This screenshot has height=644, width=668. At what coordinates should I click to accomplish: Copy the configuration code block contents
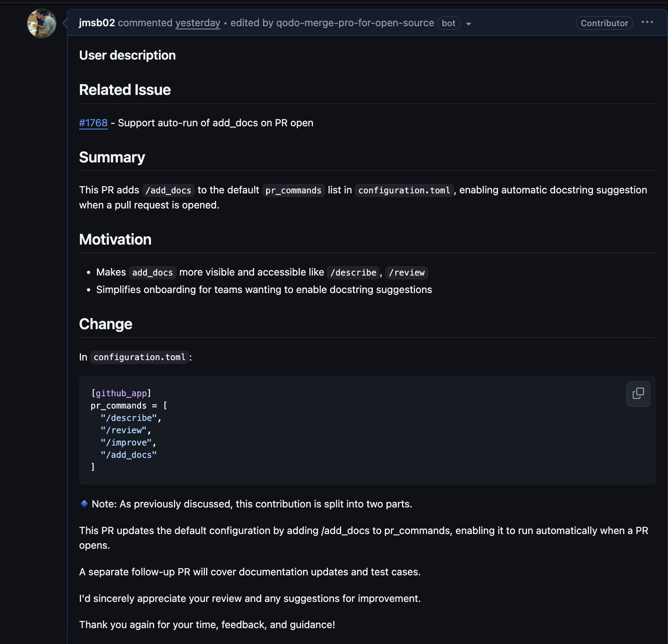click(638, 393)
